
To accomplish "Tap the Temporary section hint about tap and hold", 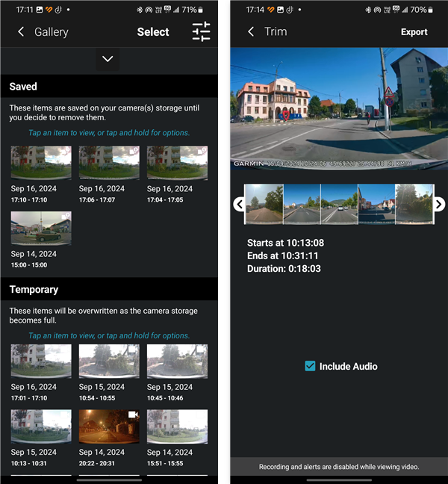I will (x=109, y=335).
